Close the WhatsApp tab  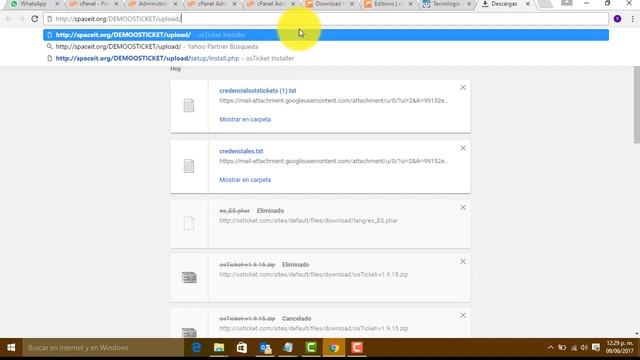(57, 4)
